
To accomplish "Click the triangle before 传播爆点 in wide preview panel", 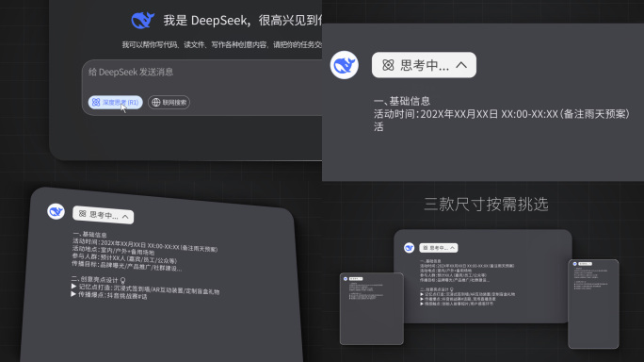I will click(x=422, y=299).
